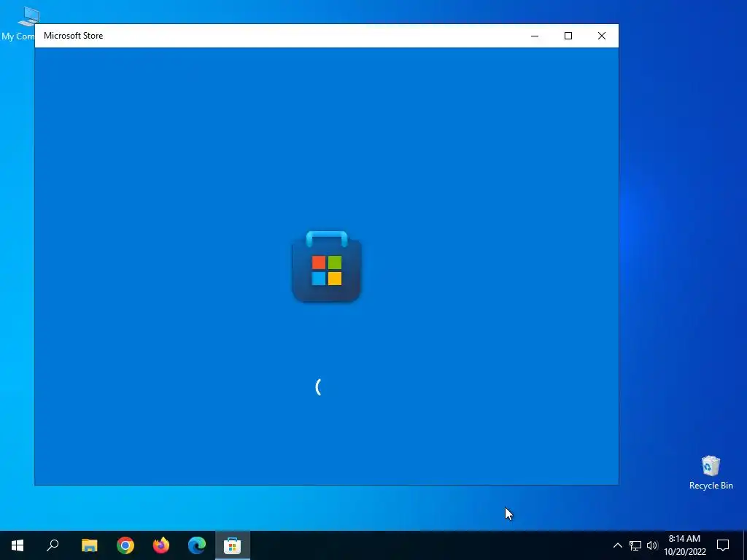This screenshot has height=560, width=747.
Task: Open Microsoft Edge from taskbar
Action: tap(197, 545)
